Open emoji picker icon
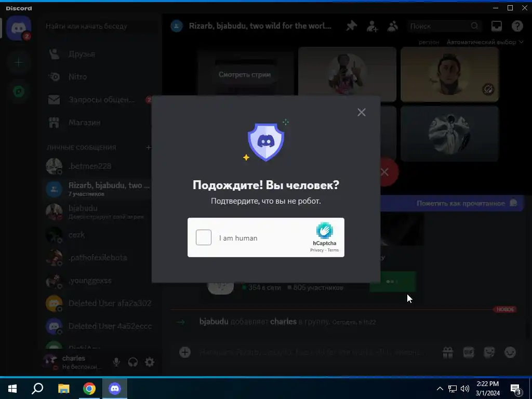 click(510, 353)
